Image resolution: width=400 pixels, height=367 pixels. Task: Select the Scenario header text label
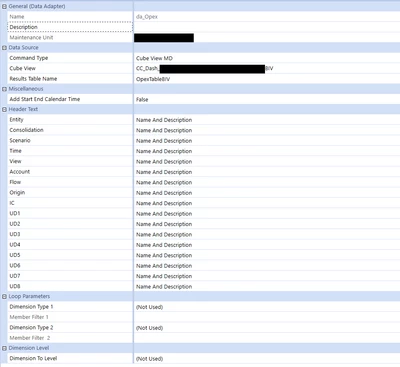pos(20,140)
